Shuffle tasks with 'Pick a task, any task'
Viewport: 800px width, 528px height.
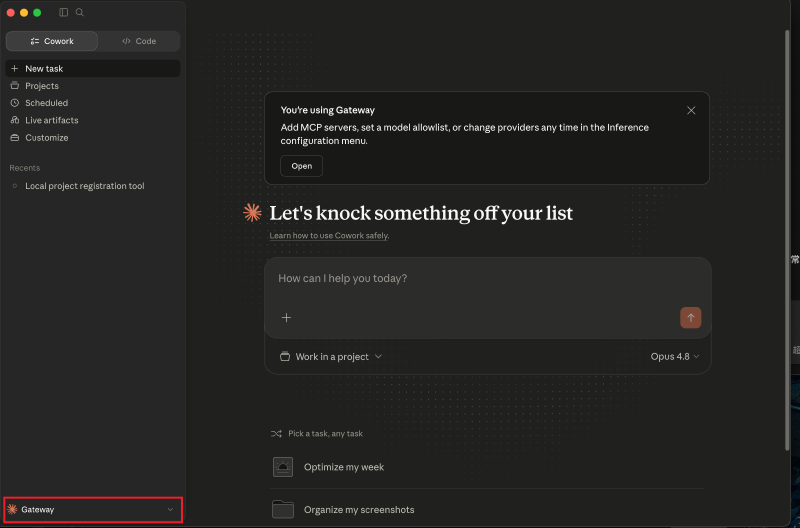click(317, 434)
